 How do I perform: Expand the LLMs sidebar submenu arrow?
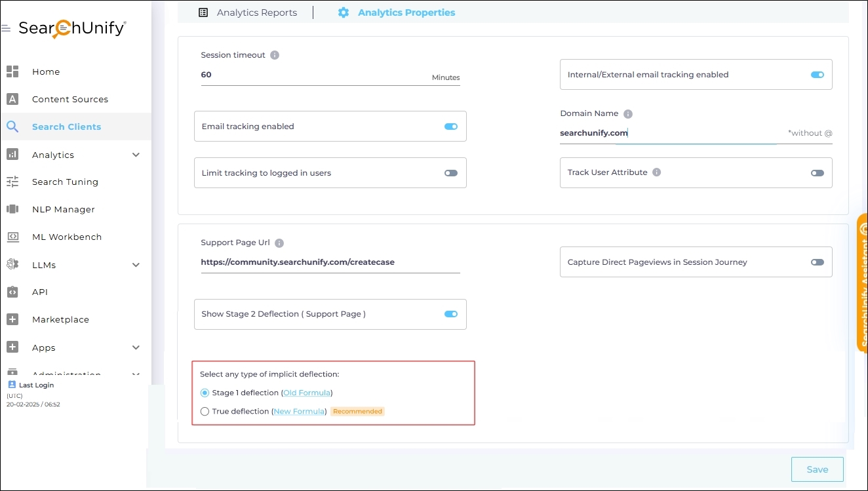[x=136, y=265]
